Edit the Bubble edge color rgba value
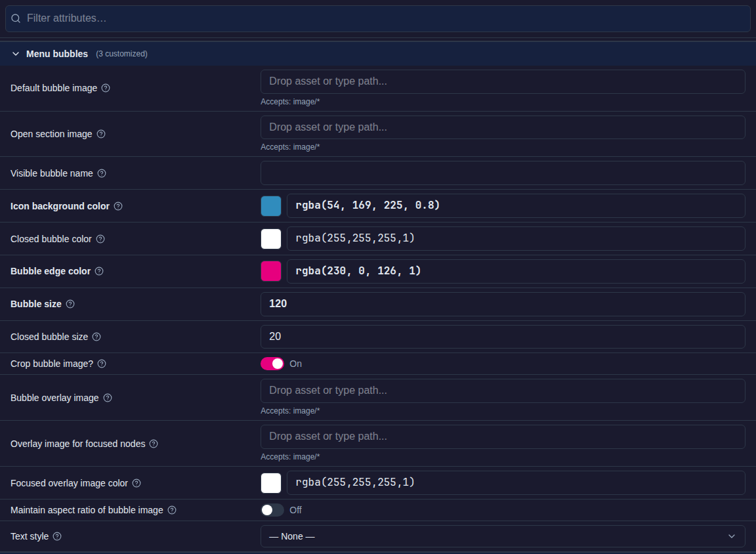Image resolution: width=756 pixels, height=554 pixels. pyautogui.click(x=516, y=271)
